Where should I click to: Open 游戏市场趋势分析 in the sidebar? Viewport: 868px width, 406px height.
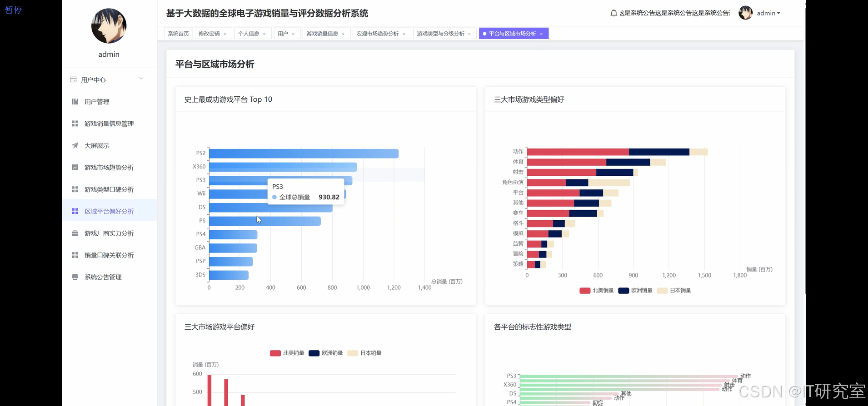tap(109, 168)
